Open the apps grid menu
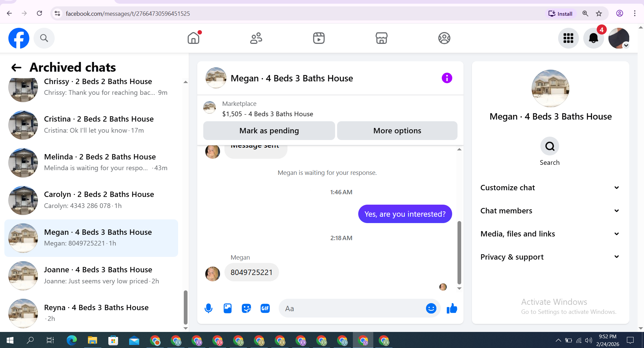The width and height of the screenshot is (644, 348). tap(568, 38)
